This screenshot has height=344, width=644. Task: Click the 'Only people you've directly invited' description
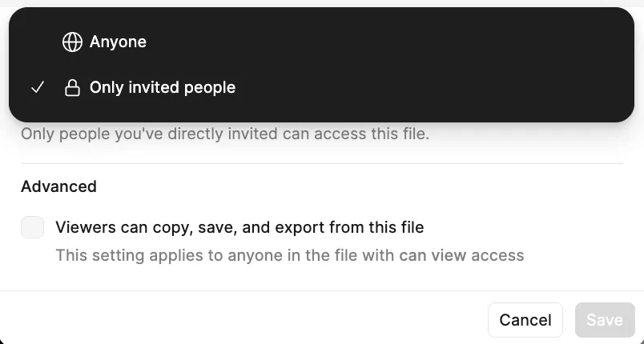pos(224,134)
